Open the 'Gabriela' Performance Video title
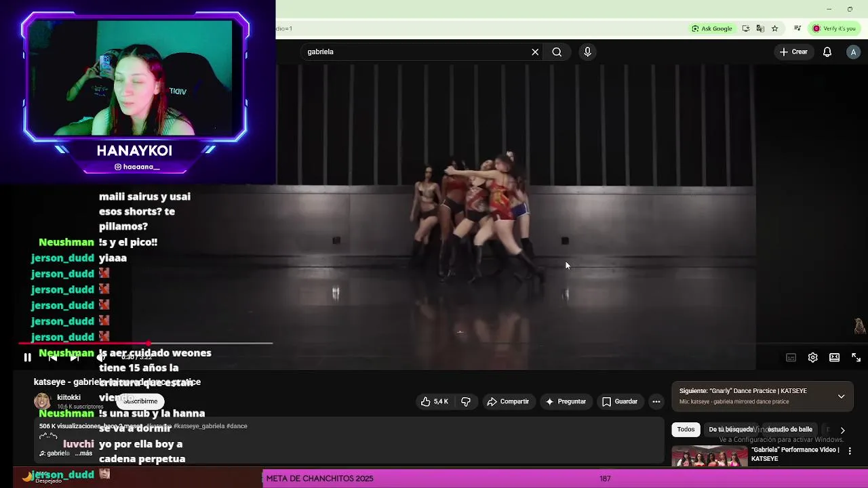The width and height of the screenshot is (868, 488). (795, 454)
